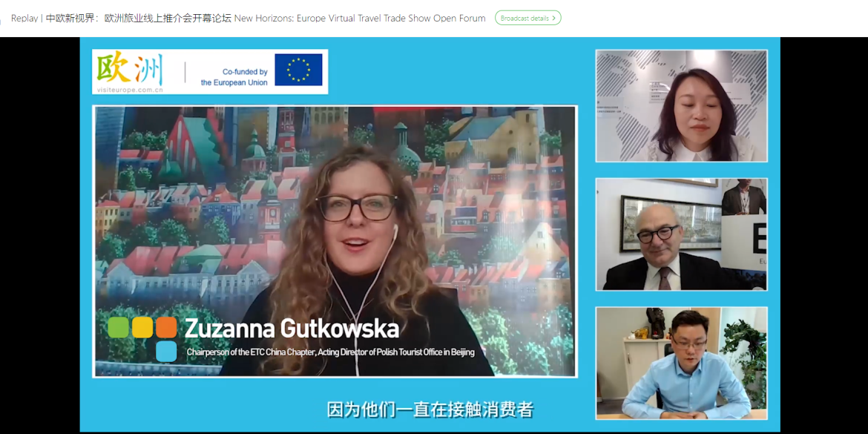This screenshot has height=434, width=868.
Task: Click the Chairperson of the ETC title line
Action: coord(330,352)
